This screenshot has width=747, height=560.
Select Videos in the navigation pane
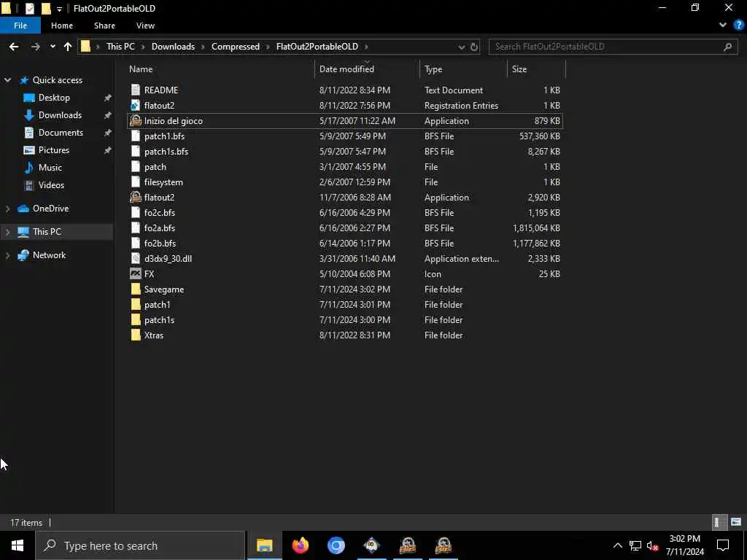pos(51,185)
